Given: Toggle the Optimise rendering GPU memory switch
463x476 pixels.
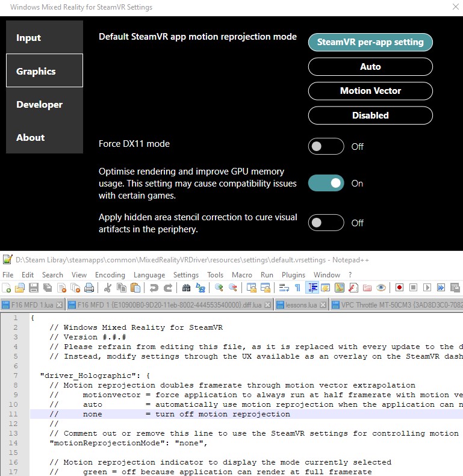Looking at the screenshot, I should tap(326, 183).
